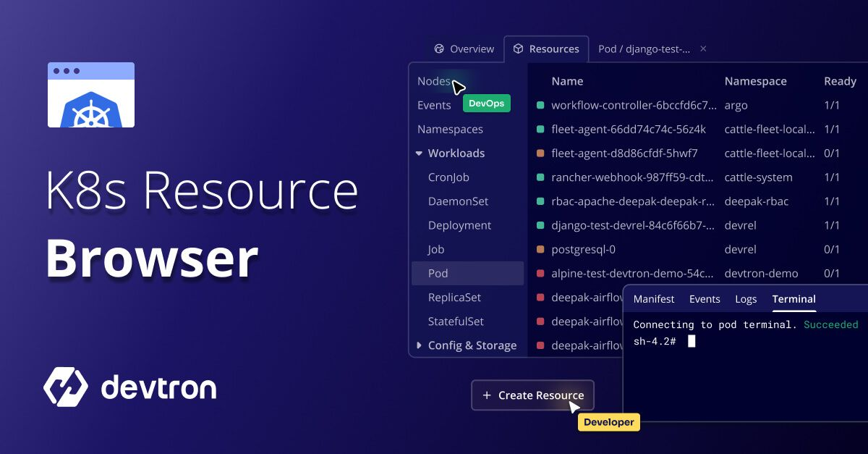The height and width of the screenshot is (454, 868).
Task: Click the 1/1 Ready value for rancher-webhook
Action: [832, 177]
